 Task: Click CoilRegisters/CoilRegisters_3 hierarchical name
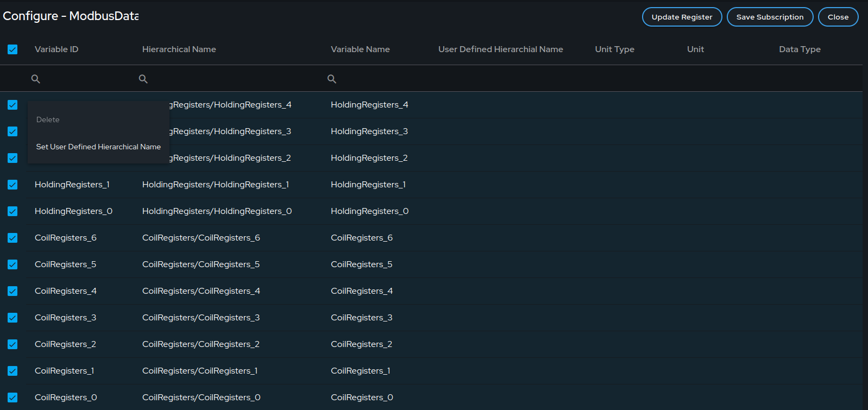point(201,318)
